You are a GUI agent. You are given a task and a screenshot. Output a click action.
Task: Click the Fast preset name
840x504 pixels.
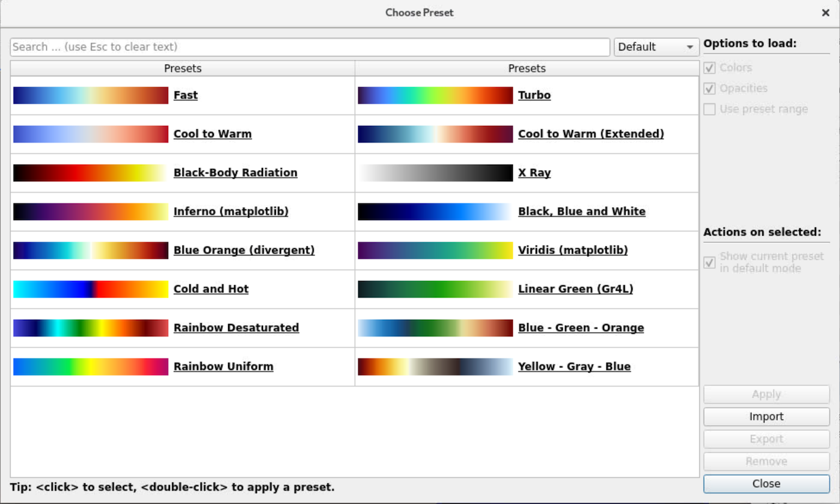coord(185,95)
